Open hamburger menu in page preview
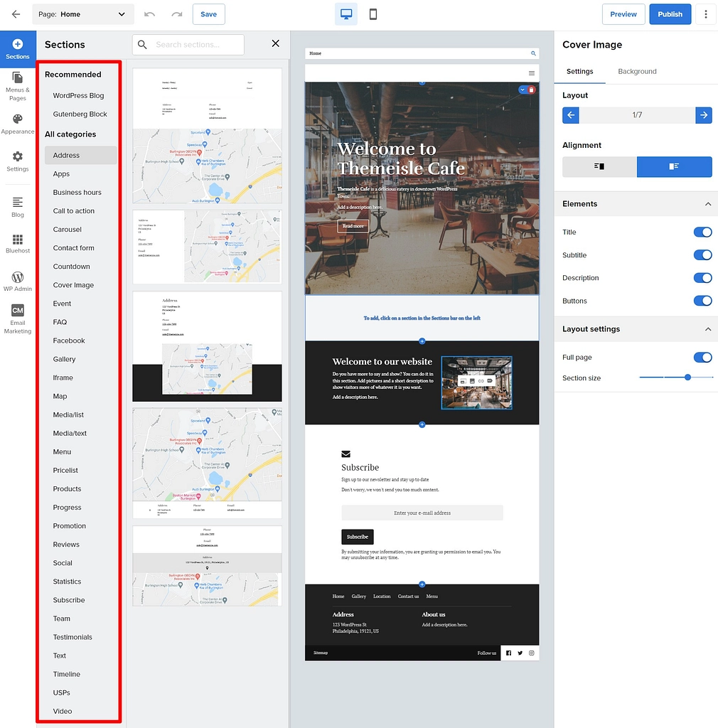 coord(532,73)
